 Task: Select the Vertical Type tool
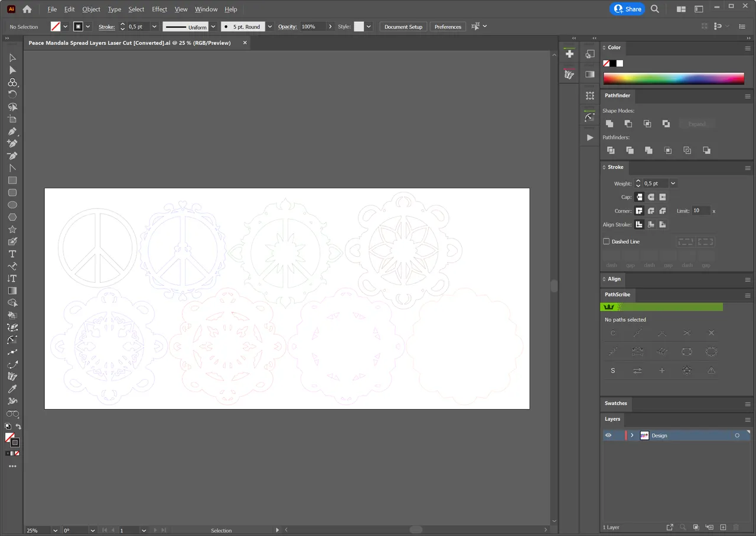[12, 279]
